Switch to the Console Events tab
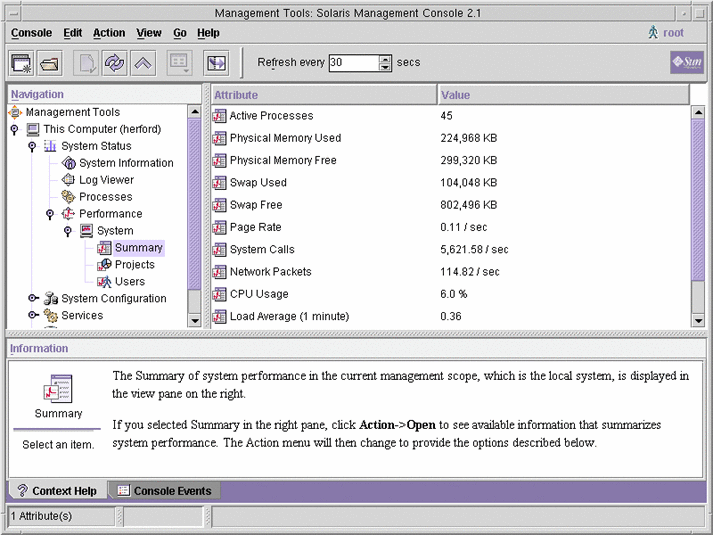This screenshot has height=535, width=713. tap(164, 491)
